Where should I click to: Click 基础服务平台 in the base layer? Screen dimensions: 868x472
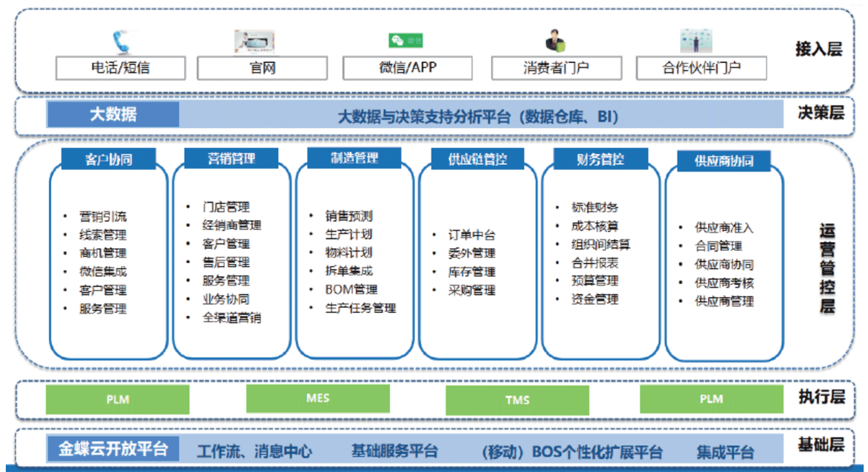point(394,451)
